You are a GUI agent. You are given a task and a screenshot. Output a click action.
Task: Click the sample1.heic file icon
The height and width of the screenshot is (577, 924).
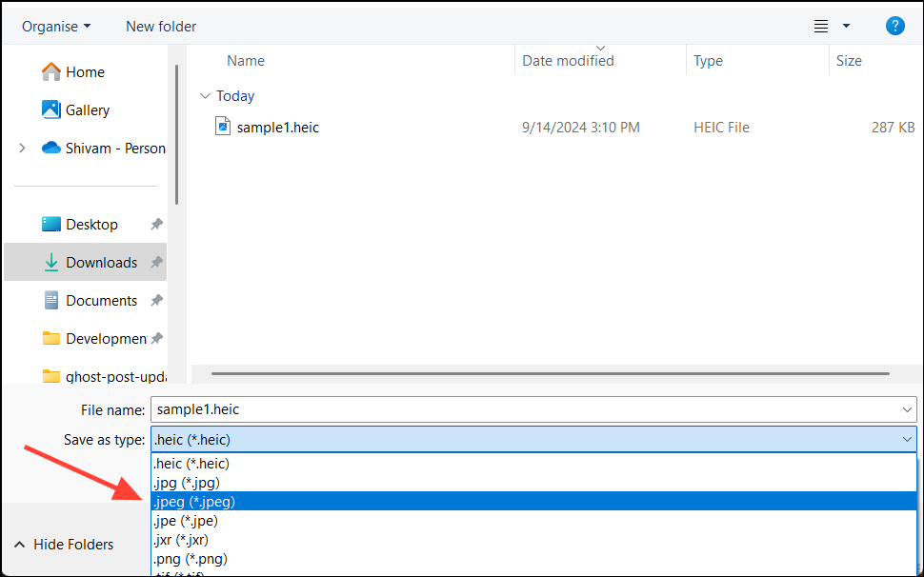(x=223, y=127)
